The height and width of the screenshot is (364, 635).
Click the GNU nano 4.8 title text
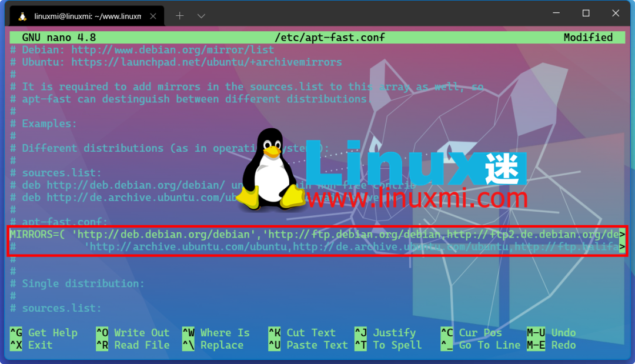pyautogui.click(x=59, y=38)
